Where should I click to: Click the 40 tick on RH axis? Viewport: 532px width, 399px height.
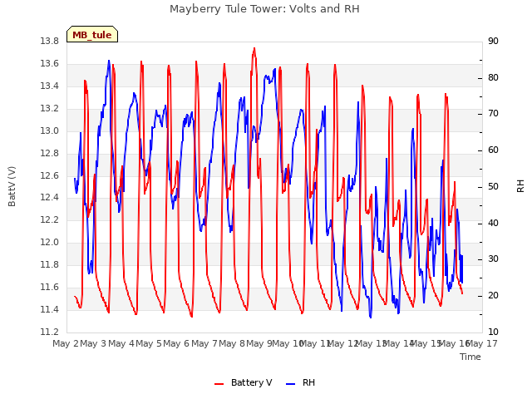[493, 224]
